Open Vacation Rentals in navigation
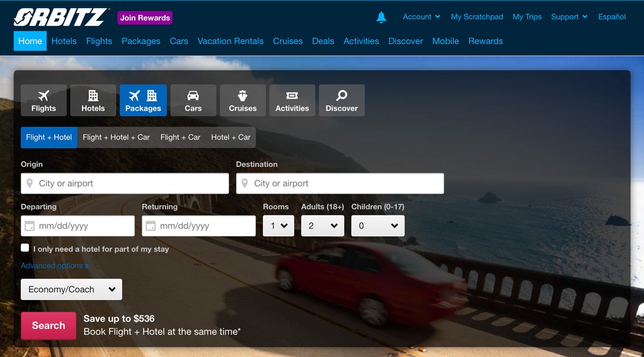Image resolution: width=644 pixels, height=357 pixels. click(230, 41)
